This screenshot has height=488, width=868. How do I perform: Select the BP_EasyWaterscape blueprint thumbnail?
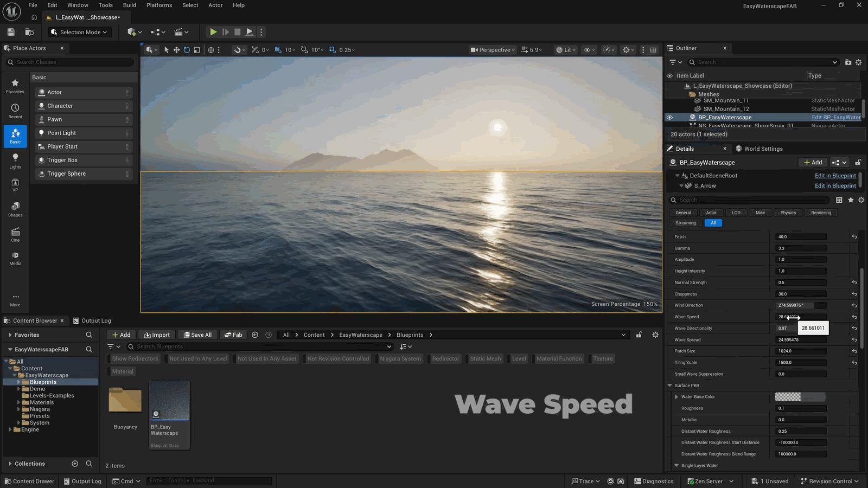click(x=169, y=415)
